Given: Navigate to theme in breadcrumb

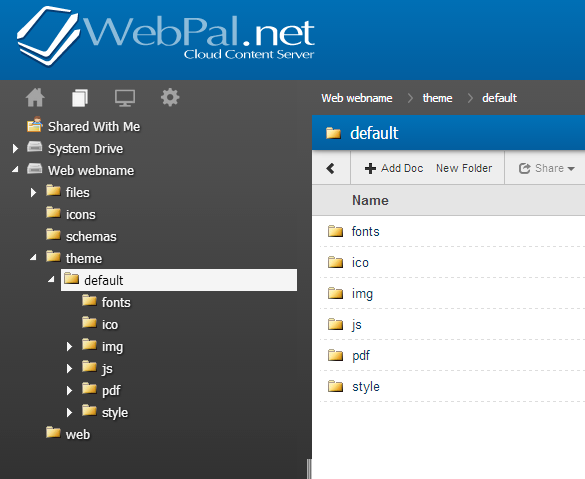Looking at the screenshot, I should point(437,98).
